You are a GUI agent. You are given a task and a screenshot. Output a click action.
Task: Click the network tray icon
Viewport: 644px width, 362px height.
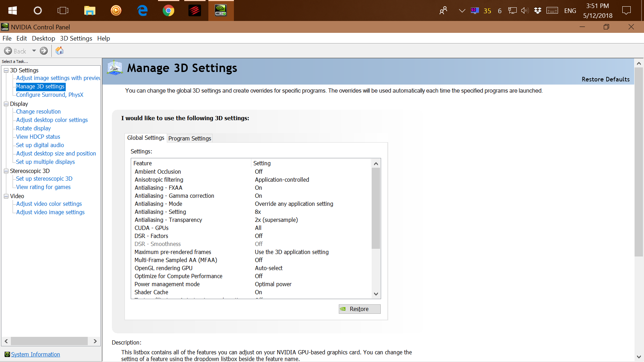pos(513,10)
